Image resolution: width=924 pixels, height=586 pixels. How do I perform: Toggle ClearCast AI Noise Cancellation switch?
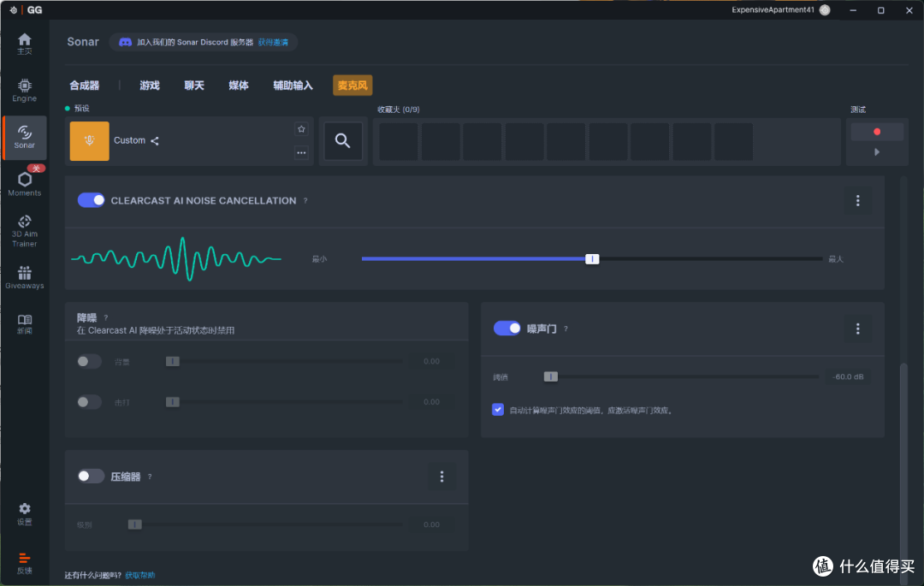coord(91,200)
